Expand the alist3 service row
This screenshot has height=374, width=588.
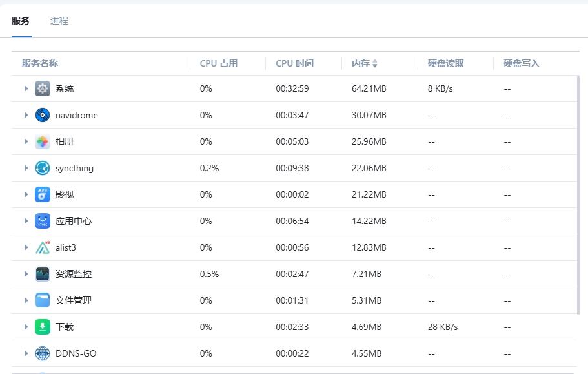click(26, 247)
